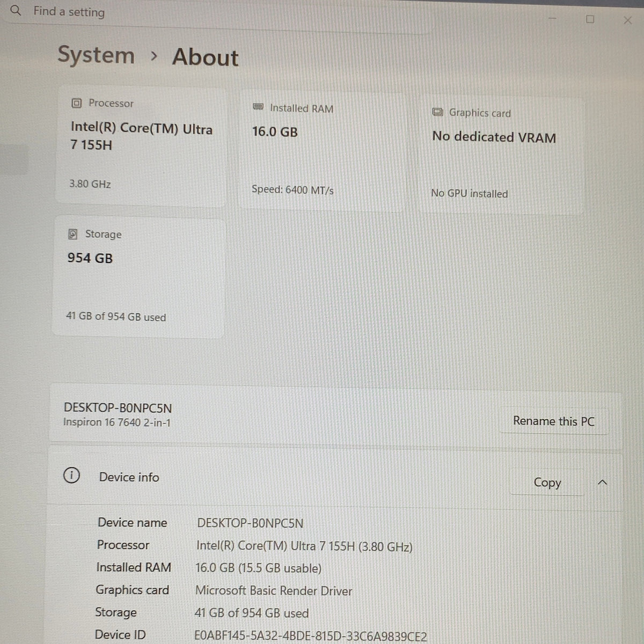Click the Processor chip icon
644x644 pixels.
pyautogui.click(x=76, y=103)
